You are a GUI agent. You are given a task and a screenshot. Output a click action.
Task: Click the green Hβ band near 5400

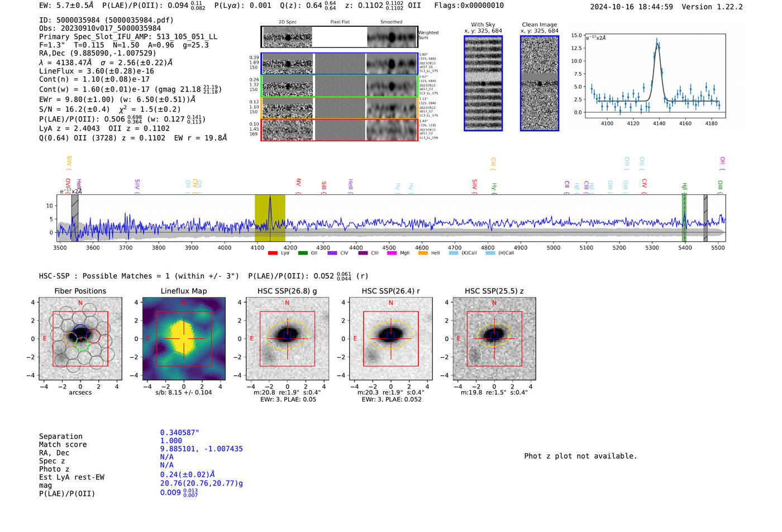click(x=684, y=218)
